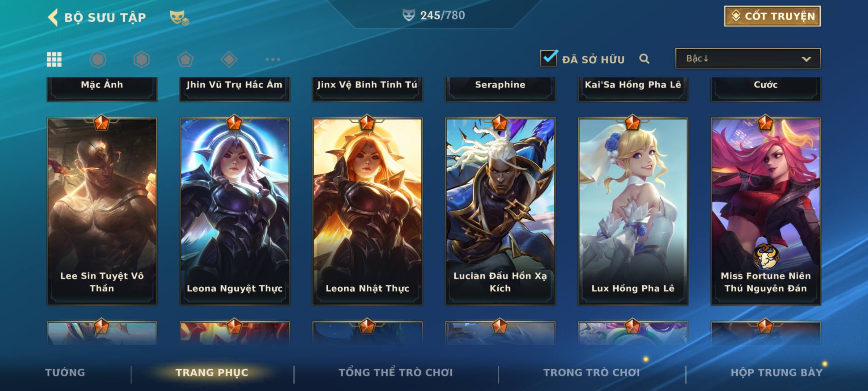Go back using Bộ Sưu Tập arrow
This screenshot has height=391, width=868.
53,17
